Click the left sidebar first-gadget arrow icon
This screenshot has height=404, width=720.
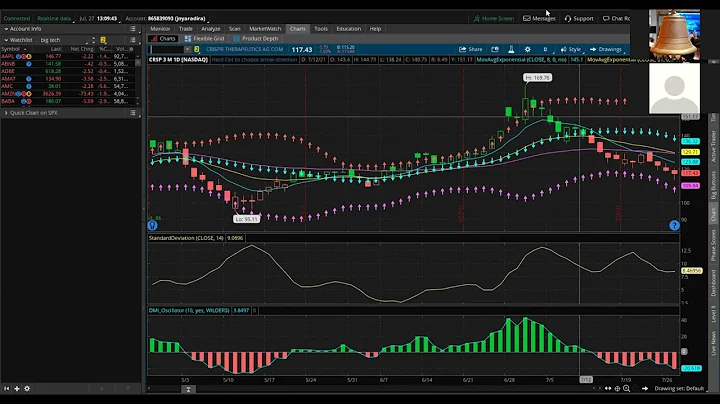click(x=6, y=388)
